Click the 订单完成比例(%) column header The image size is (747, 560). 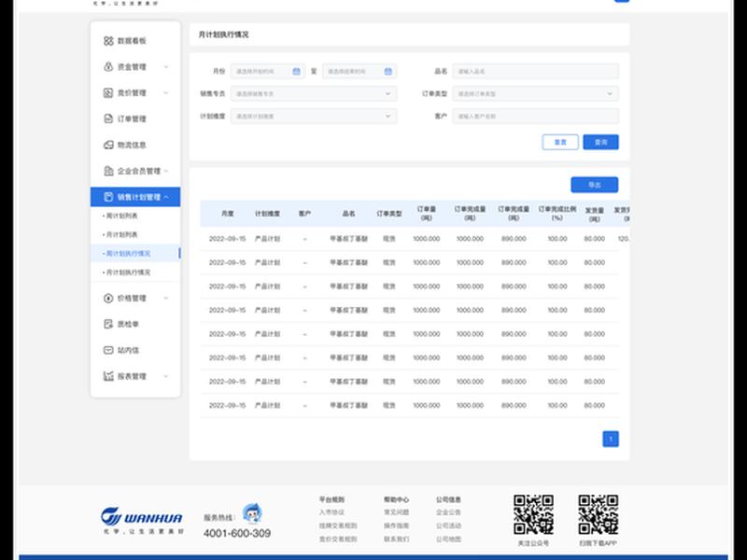(x=557, y=214)
